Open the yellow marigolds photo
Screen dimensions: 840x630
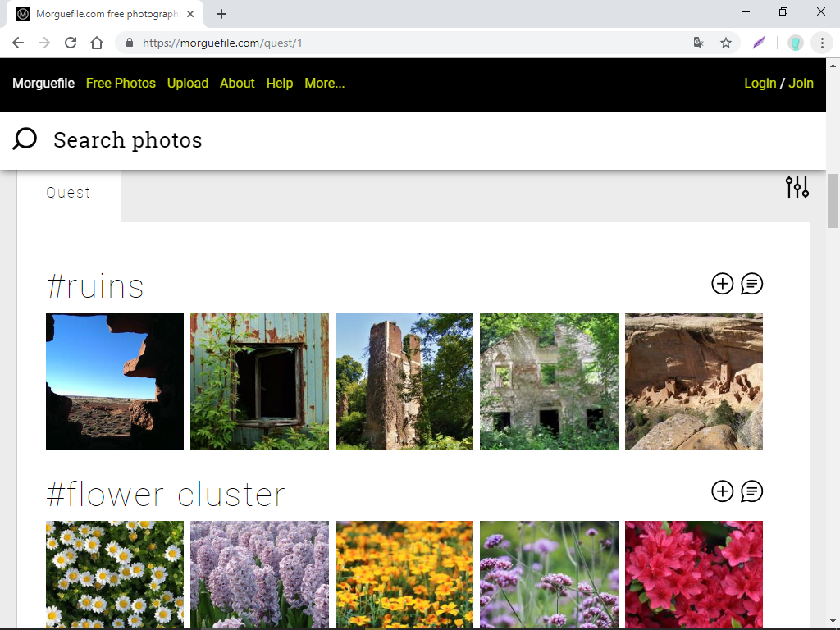[404, 574]
